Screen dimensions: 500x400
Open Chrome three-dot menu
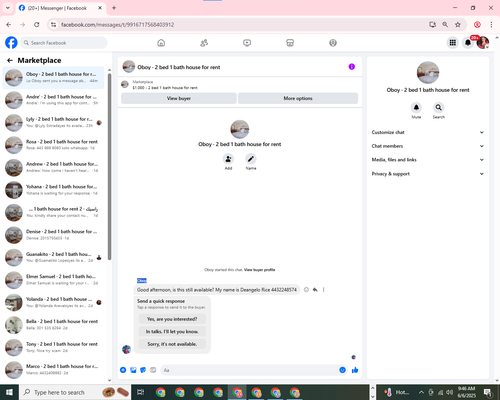(491, 24)
